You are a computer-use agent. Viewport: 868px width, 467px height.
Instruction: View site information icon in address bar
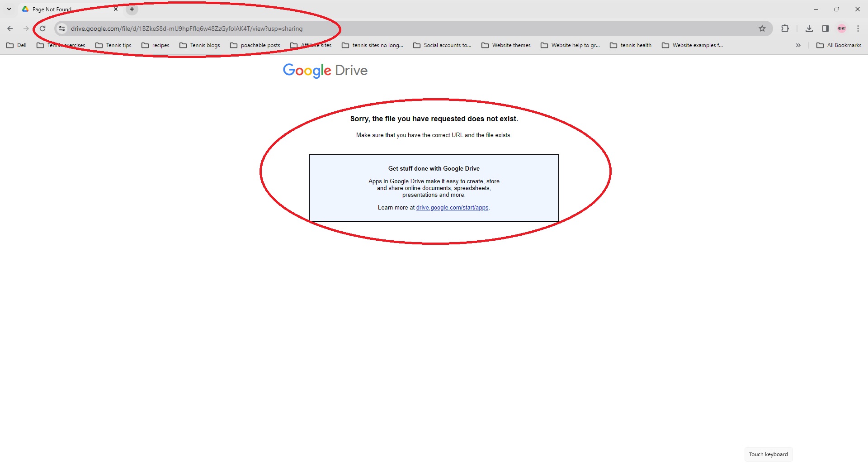pyautogui.click(x=62, y=29)
